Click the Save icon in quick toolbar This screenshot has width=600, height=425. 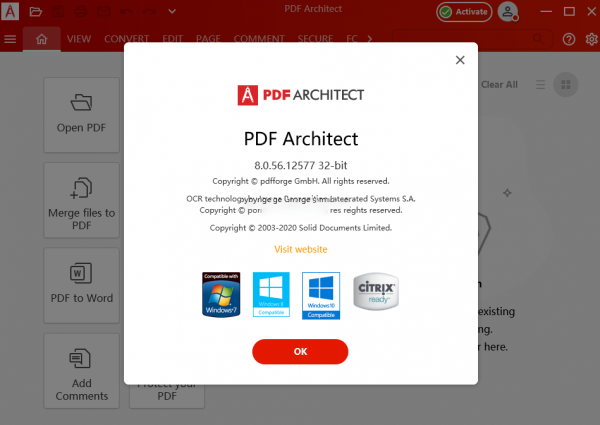click(x=58, y=11)
